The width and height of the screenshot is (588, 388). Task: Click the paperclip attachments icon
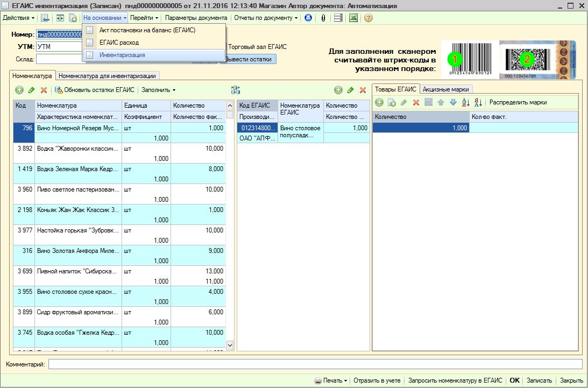coord(323,18)
